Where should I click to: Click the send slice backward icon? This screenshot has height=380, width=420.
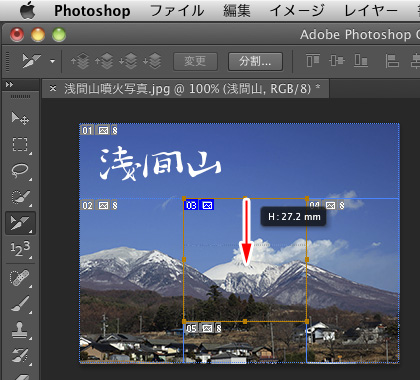pyautogui.click(x=128, y=61)
